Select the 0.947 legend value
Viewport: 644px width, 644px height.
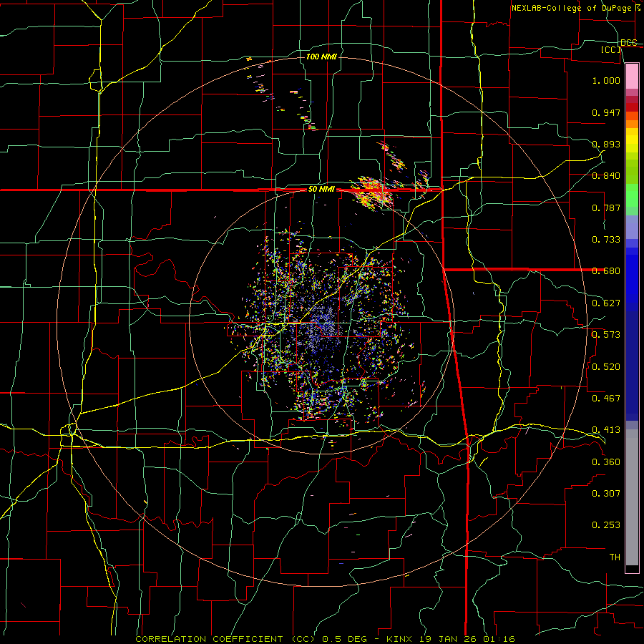(x=606, y=112)
